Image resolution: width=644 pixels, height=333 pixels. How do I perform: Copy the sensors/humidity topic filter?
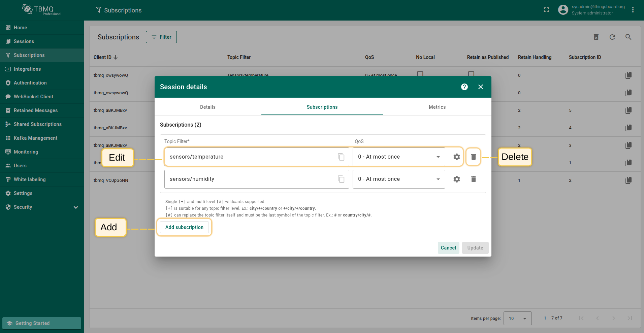pos(341,179)
